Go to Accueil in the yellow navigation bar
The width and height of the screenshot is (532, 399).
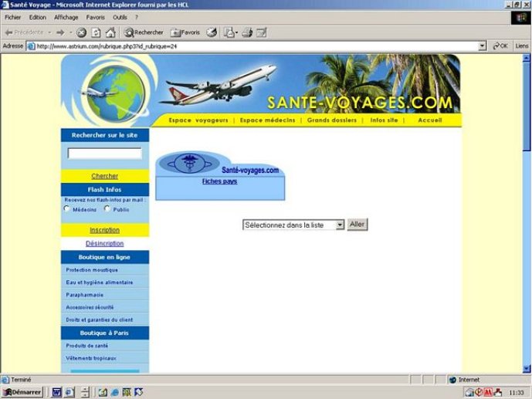[x=430, y=120]
